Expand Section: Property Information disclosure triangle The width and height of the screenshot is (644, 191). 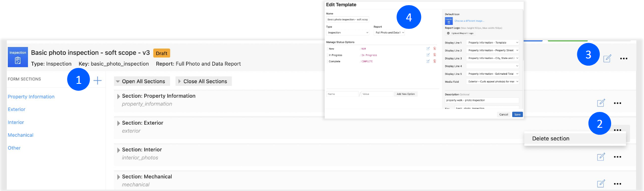pos(118,96)
